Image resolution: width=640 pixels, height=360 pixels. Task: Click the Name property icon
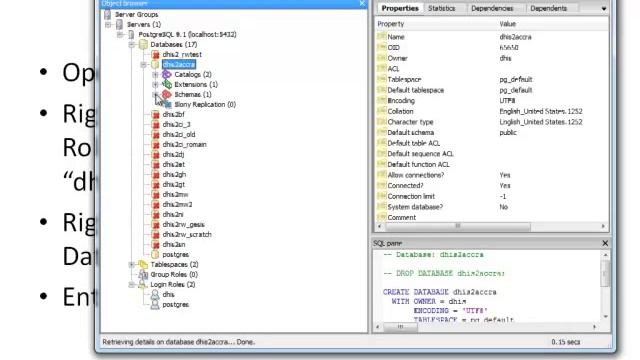pos(381,37)
